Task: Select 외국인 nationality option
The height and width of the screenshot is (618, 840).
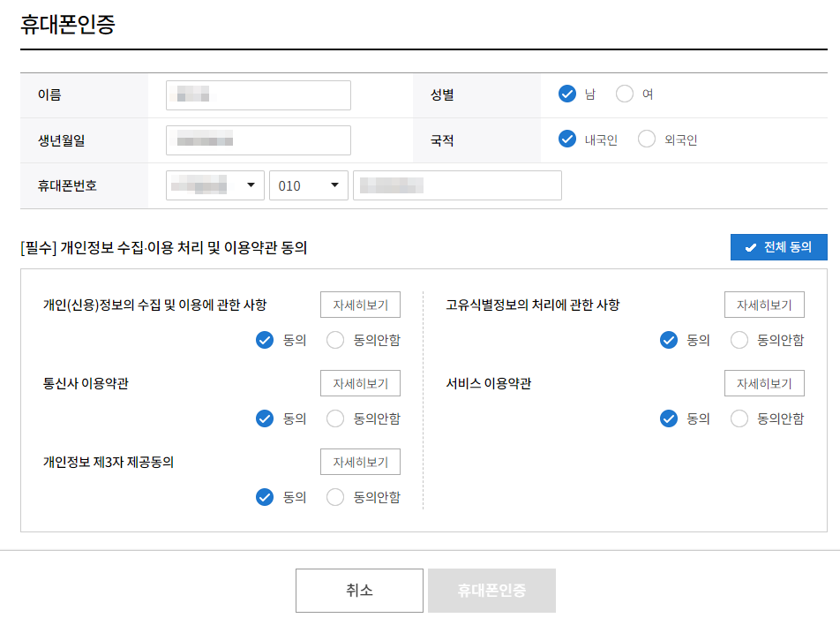Action: [645, 139]
